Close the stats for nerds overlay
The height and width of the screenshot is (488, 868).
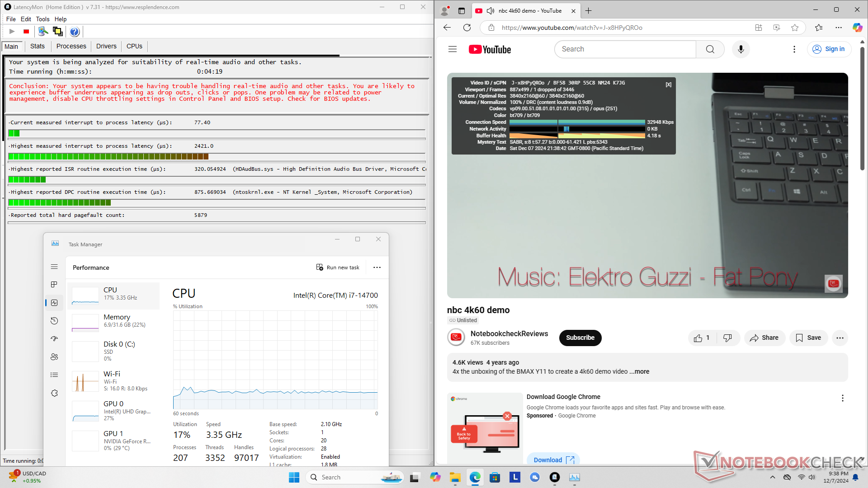pos(668,84)
